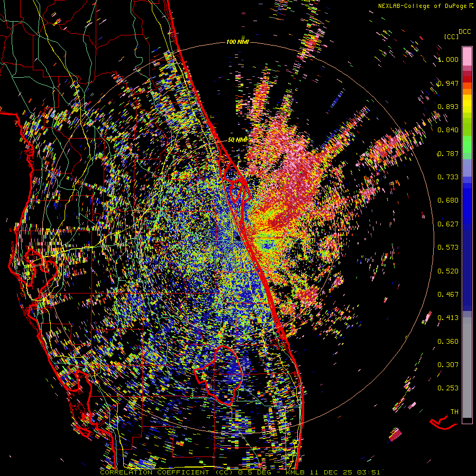Screen dimensions: 476x476
Task: Click the gray low-value section of the color bar
Action: coord(467,368)
